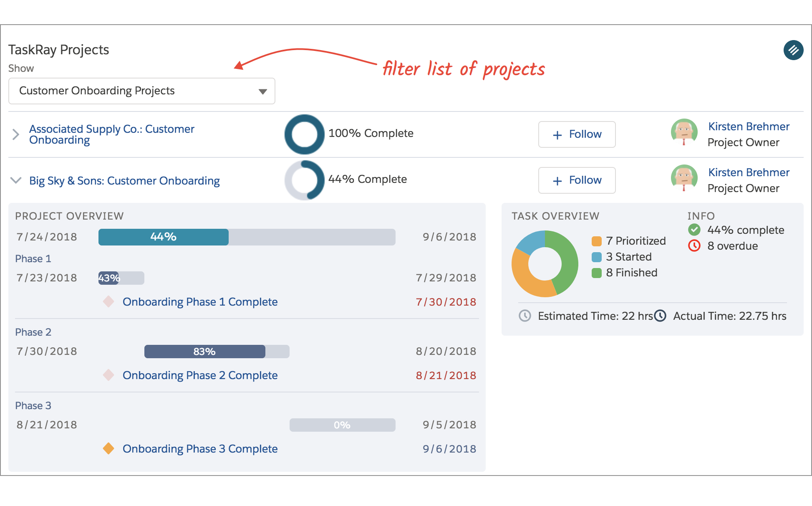
Task: Click the task overview donut chart
Action: [x=545, y=264]
